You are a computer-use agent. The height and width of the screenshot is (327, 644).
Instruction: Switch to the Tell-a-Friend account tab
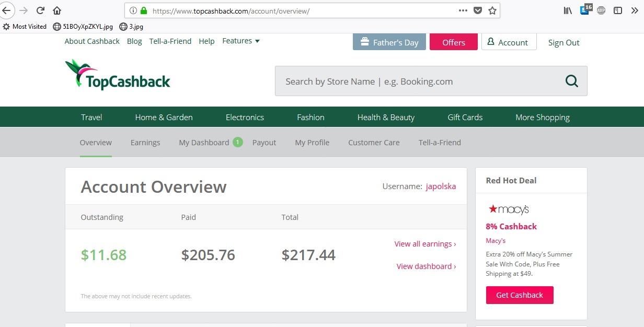[x=440, y=142]
